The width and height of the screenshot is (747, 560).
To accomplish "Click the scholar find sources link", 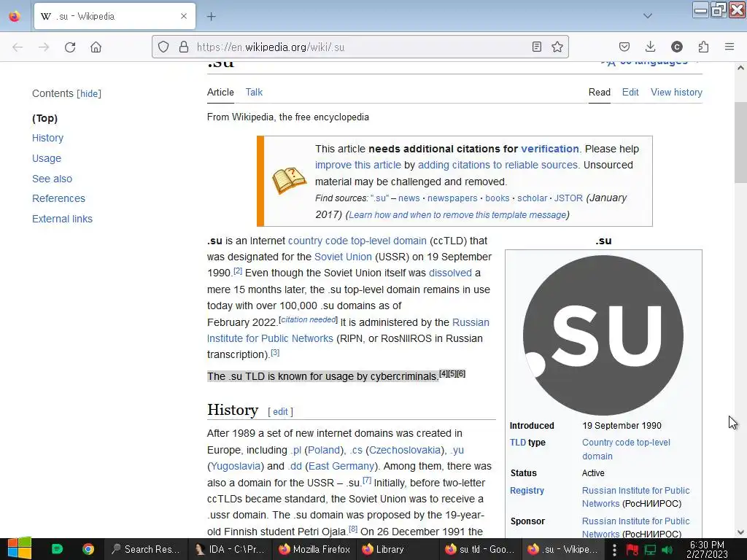I will 532,198.
